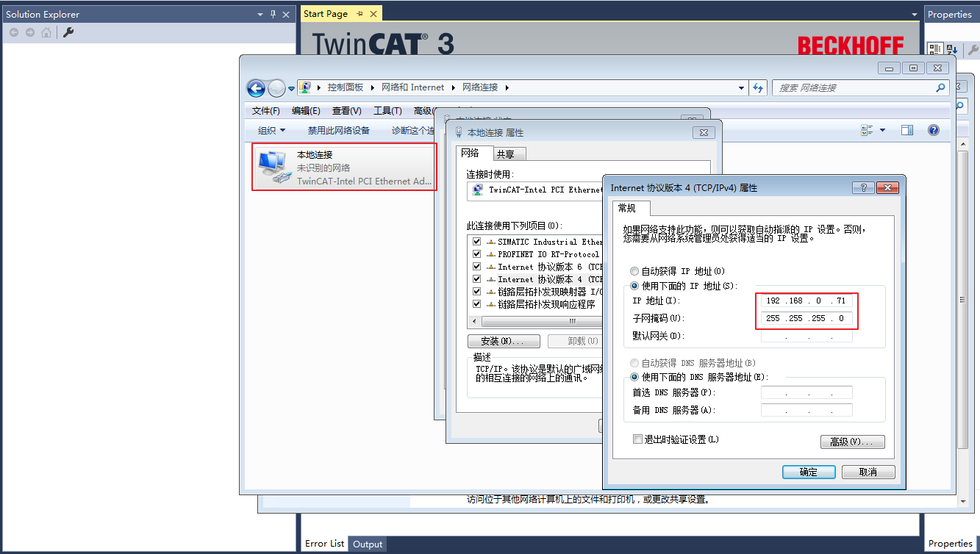Click help ? button in TCP/IPv4 title bar
This screenshot has height=554, width=980.
point(863,187)
